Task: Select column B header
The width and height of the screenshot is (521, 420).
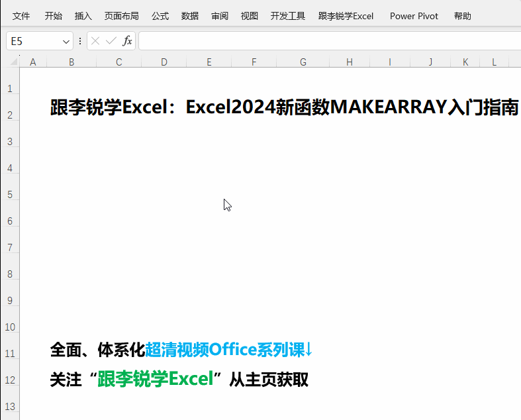Action: (71, 62)
